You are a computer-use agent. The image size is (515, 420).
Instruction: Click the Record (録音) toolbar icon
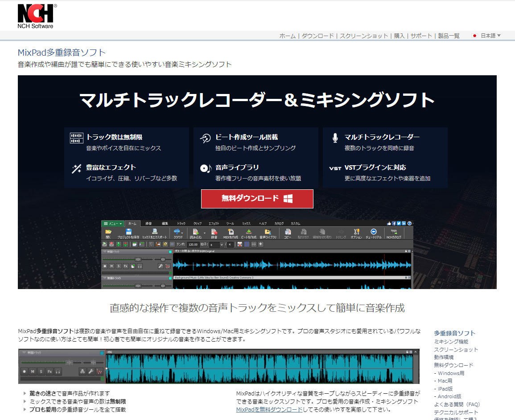click(214, 232)
